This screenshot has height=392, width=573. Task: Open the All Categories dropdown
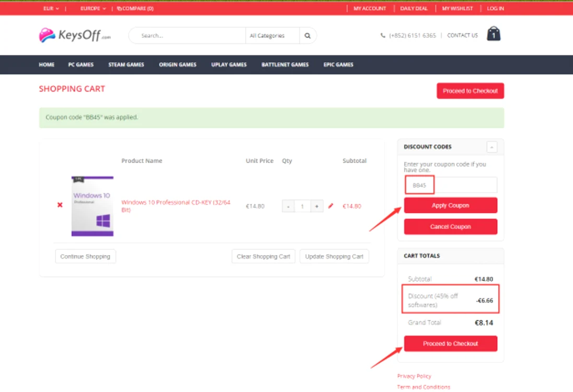click(x=272, y=36)
